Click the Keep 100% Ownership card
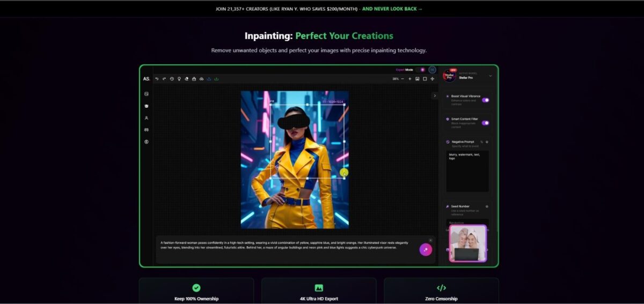 (x=196, y=291)
